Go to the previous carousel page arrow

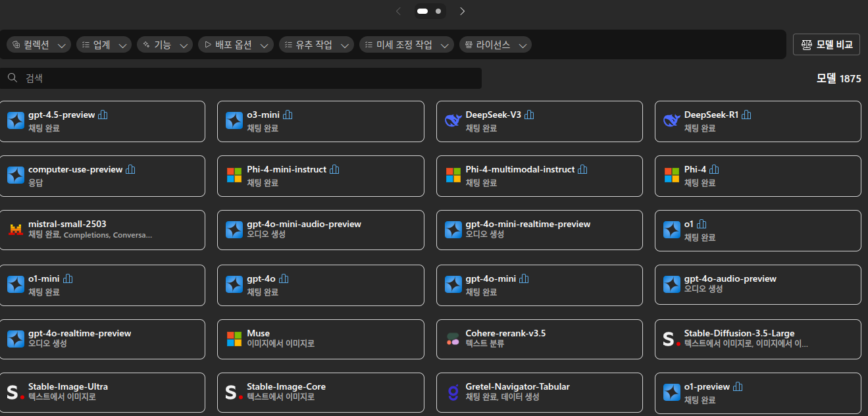point(398,11)
